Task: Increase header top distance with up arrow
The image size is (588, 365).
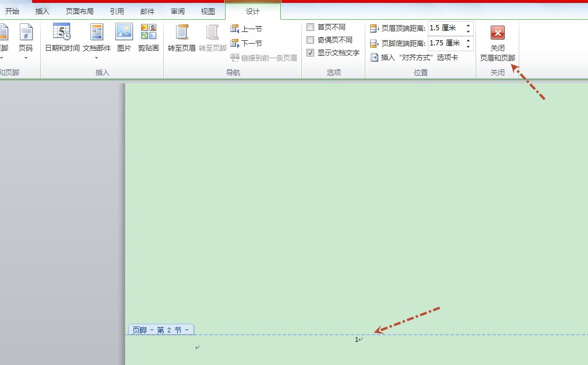Action: tap(469, 24)
